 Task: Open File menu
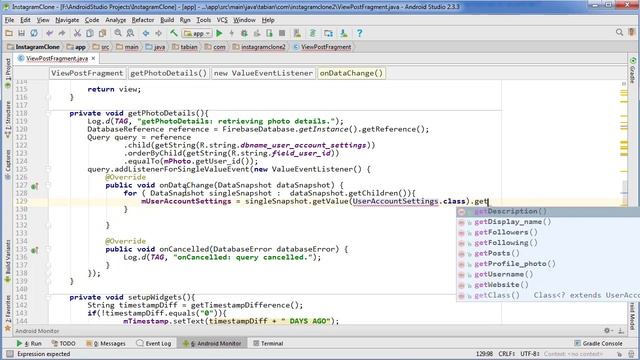(x=9, y=20)
